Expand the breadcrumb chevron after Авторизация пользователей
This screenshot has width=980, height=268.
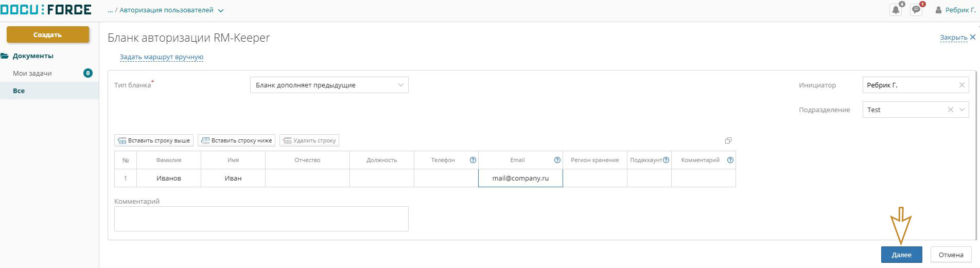coord(221,10)
